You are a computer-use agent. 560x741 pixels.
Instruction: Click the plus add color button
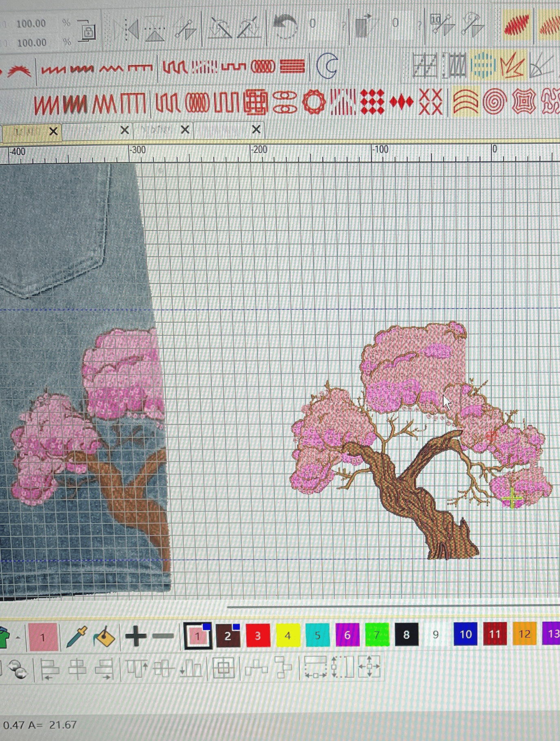point(136,636)
